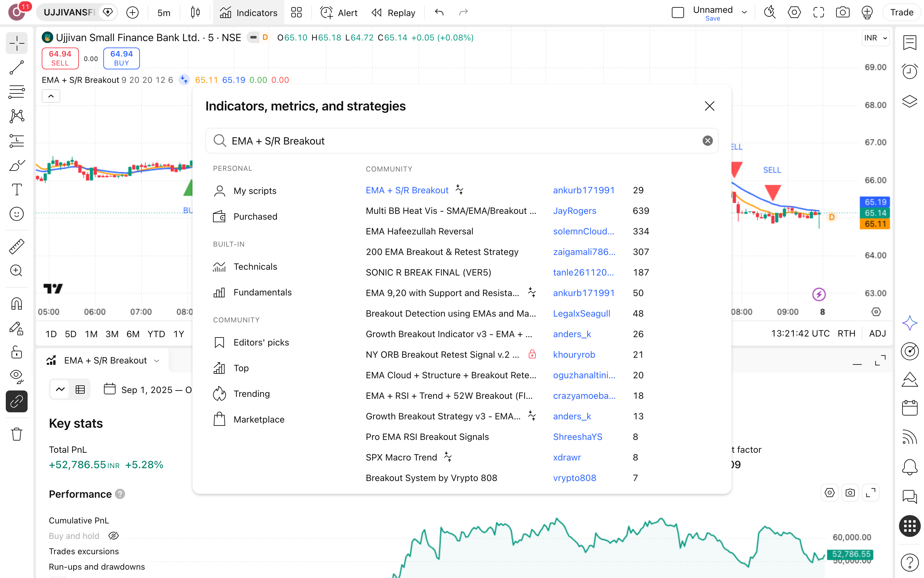
Task: Clear the indicator search text
Action: [x=707, y=141]
